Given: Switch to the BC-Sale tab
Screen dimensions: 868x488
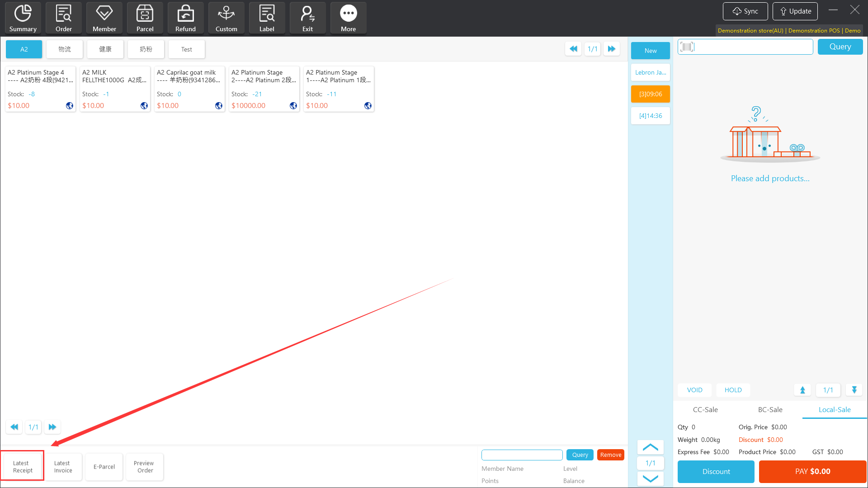Looking at the screenshot, I should click(x=770, y=409).
